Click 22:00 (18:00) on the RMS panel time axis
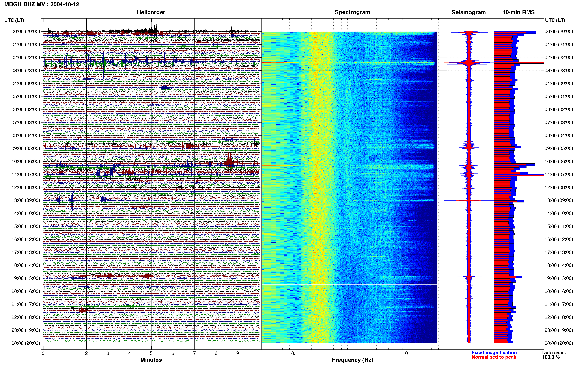The height and width of the screenshot is (368, 588). point(559,317)
